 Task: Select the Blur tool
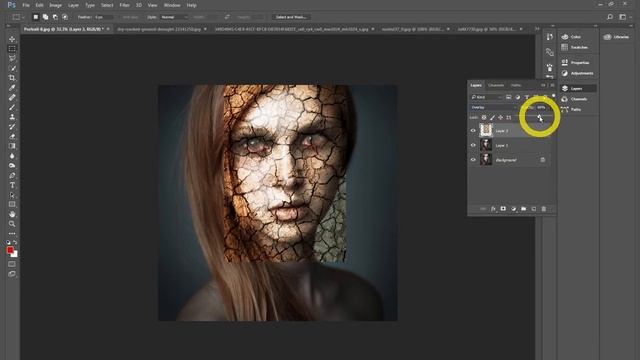point(12,156)
